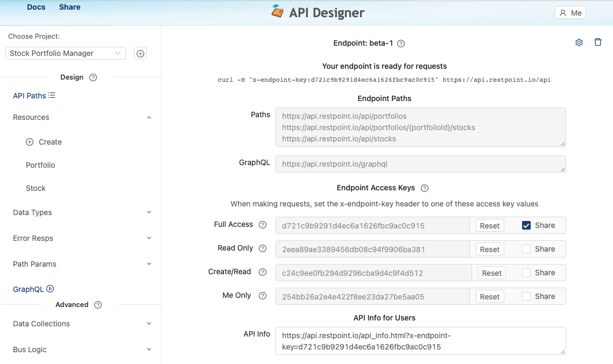Open help icon next to Design
This screenshot has width=613, height=364.
coord(93,77)
